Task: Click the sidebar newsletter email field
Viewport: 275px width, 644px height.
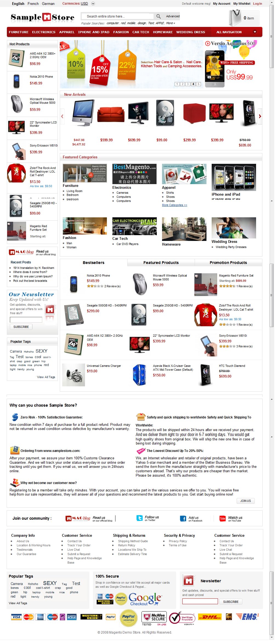Action: (26, 320)
